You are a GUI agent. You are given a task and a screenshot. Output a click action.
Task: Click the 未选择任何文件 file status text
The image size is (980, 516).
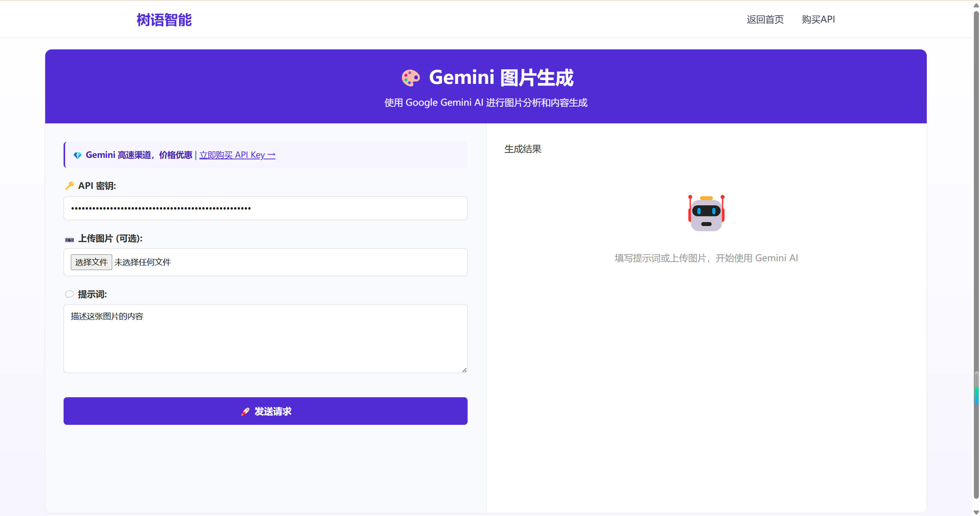pyautogui.click(x=142, y=262)
